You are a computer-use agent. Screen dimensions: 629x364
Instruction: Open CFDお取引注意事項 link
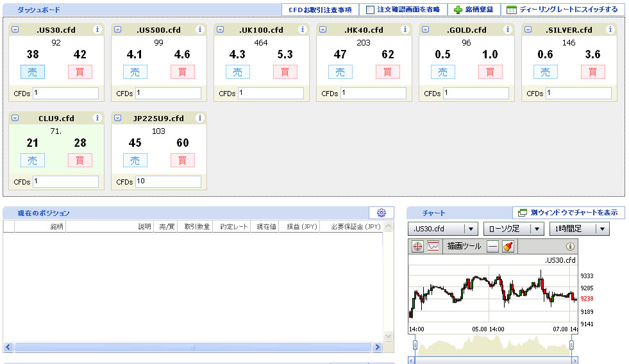320,10
